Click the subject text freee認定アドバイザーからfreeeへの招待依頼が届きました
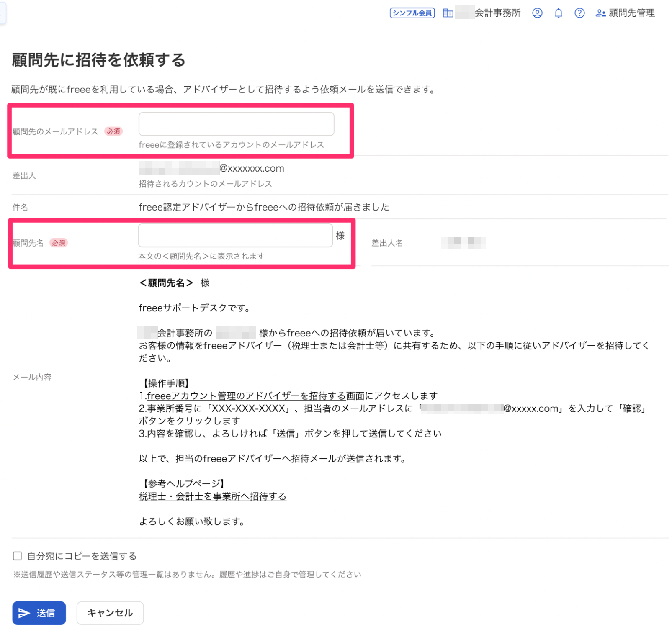This screenshot has height=637, width=672. (x=264, y=207)
